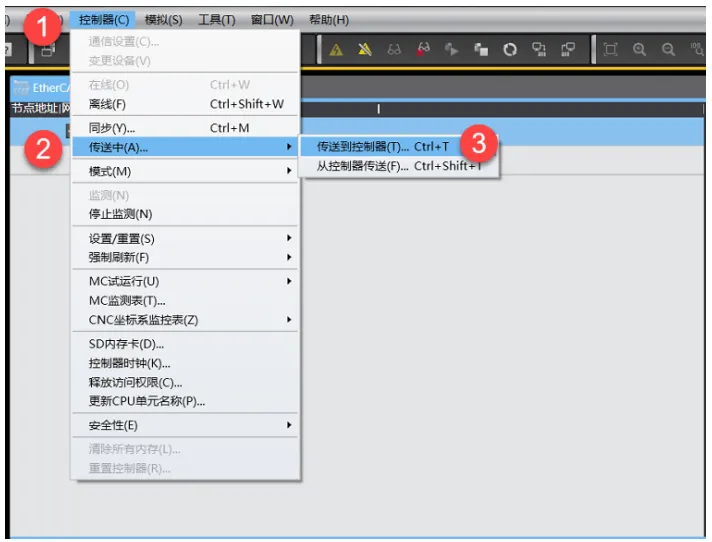The width and height of the screenshot is (712, 542).
Task: Open the 模拟(S) menu
Action: click(163, 19)
